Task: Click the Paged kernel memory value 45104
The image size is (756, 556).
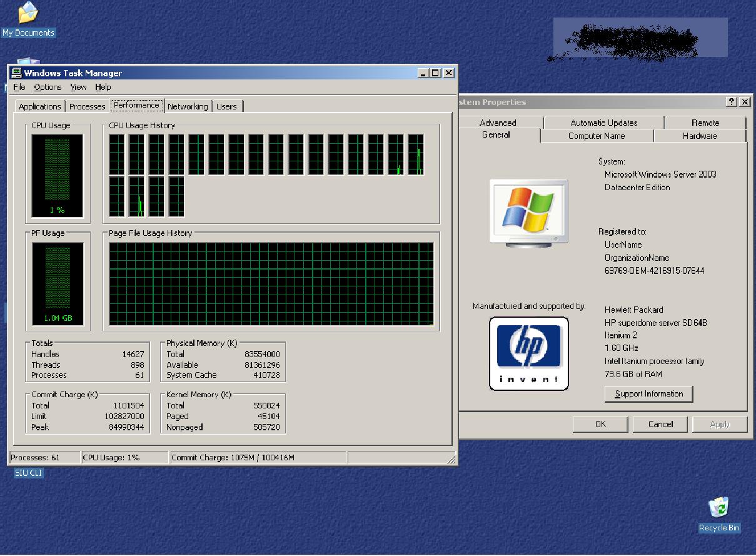Action: (x=269, y=416)
